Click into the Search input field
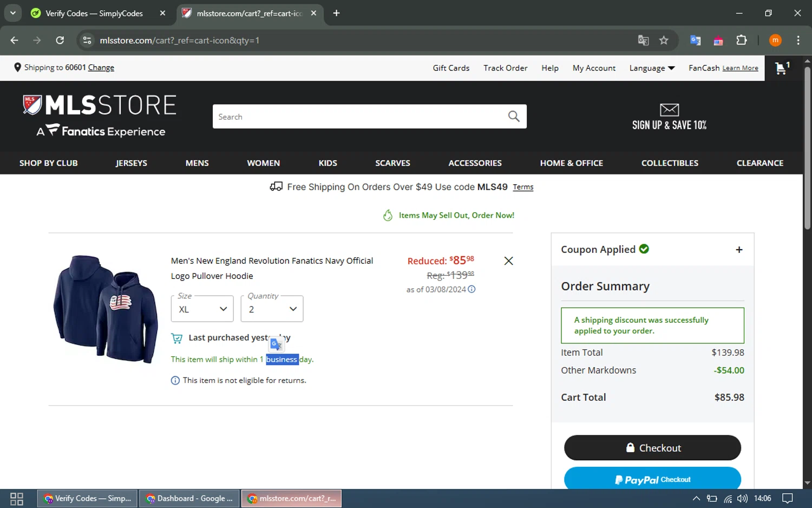The image size is (812, 508). coord(359,116)
